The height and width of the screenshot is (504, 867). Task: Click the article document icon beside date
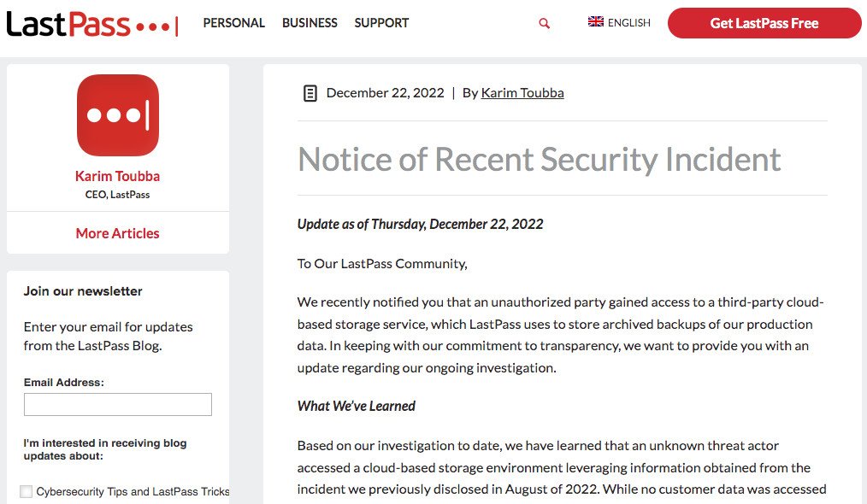coord(310,93)
